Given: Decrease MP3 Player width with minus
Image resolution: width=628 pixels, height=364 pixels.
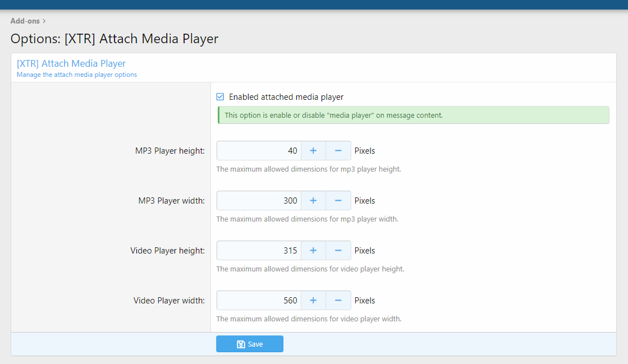Looking at the screenshot, I should [x=338, y=201].
